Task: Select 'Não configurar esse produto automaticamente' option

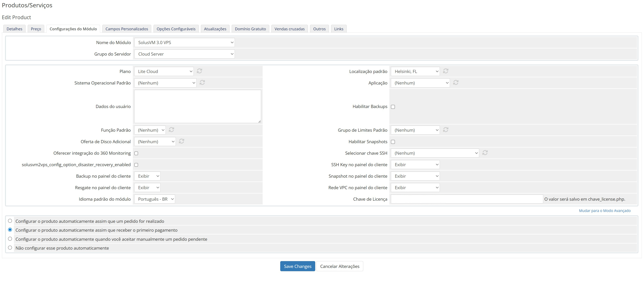Action: pyautogui.click(x=10, y=248)
